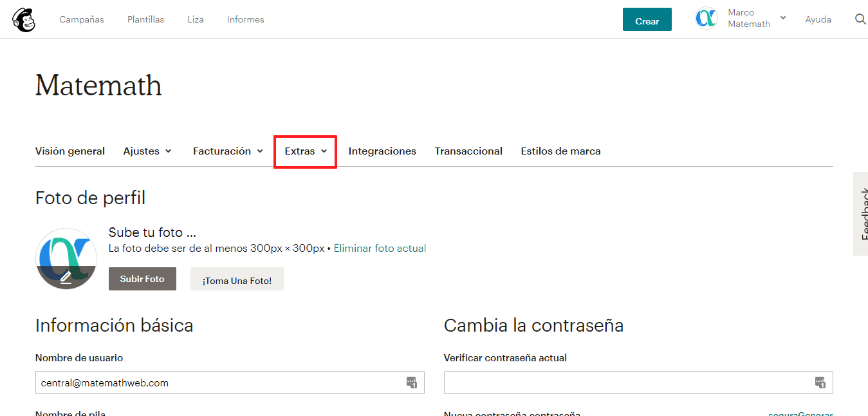Viewport: 868px width, 416px height.
Task: Click the Verificar contraseña actual field
Action: (x=638, y=383)
